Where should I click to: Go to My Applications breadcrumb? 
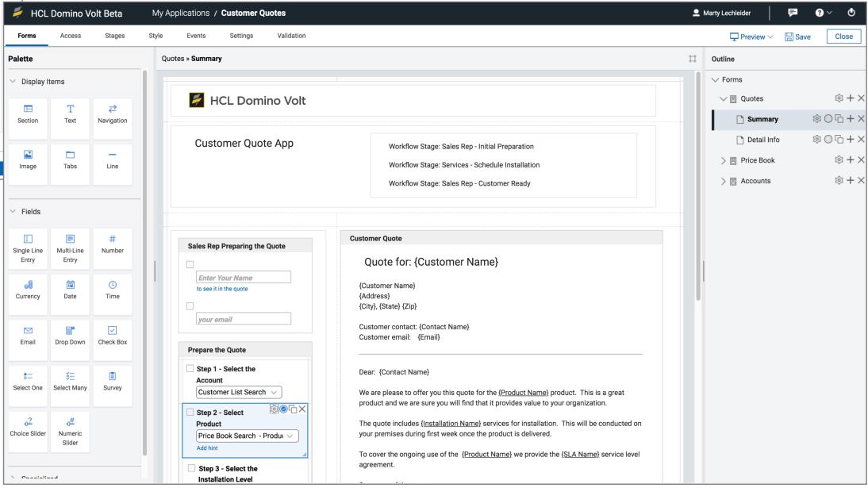coord(180,13)
